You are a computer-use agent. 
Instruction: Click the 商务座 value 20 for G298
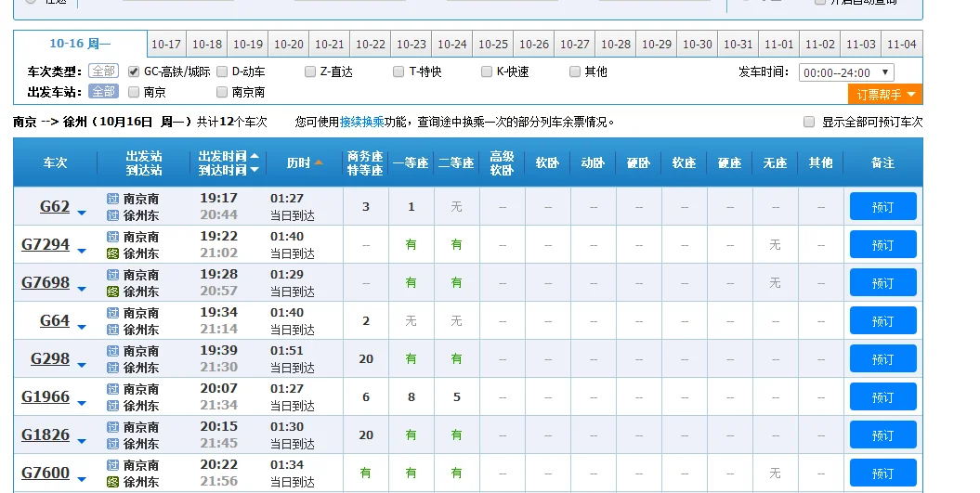[366, 359]
